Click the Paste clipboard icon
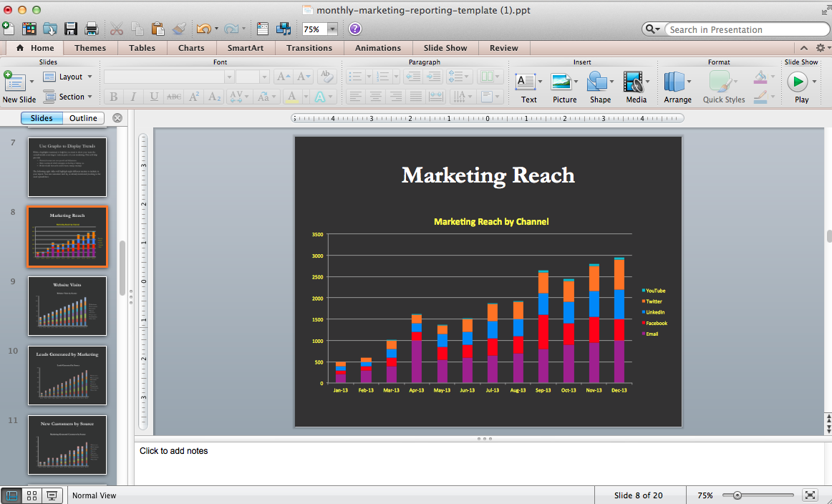Screen dimensions: 832x504 point(158,29)
